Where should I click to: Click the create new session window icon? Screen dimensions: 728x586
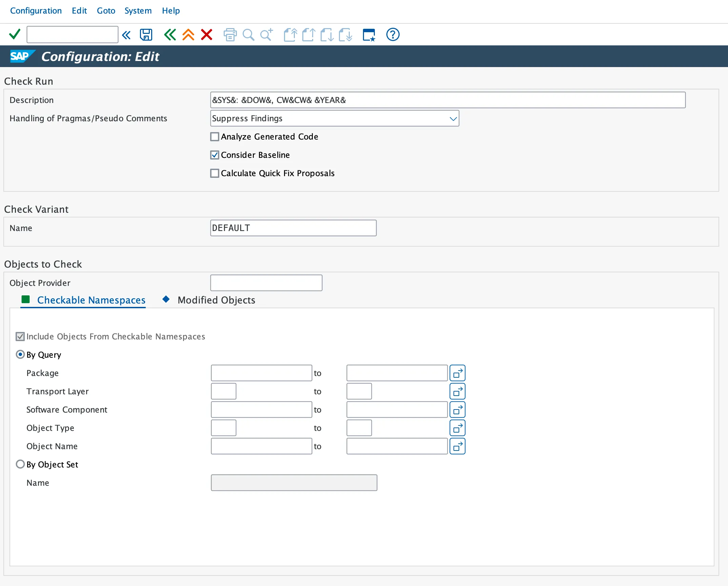(x=369, y=35)
